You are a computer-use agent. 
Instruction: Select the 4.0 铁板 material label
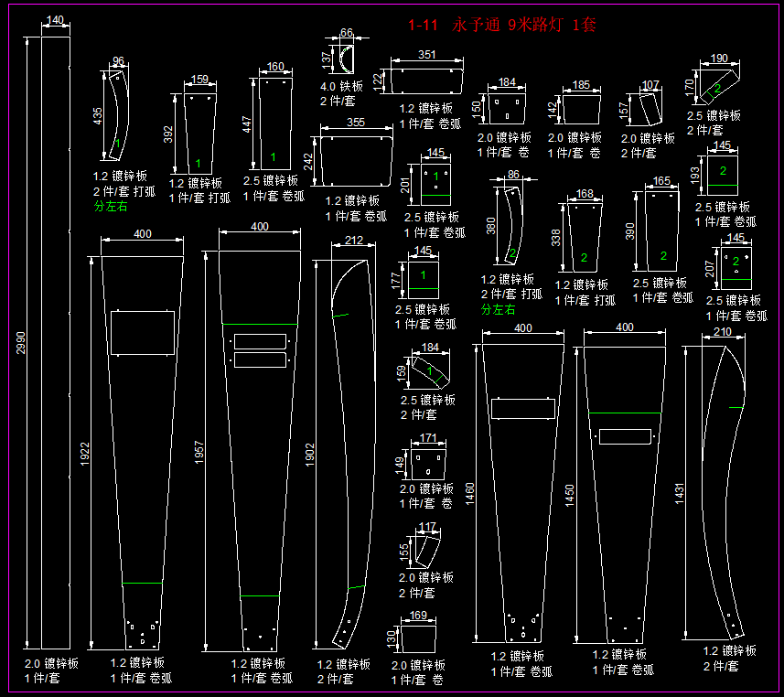pyautogui.click(x=341, y=87)
